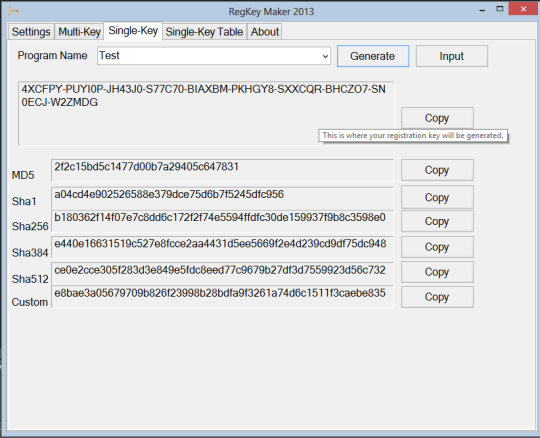Screen dimensions: 540x438
Task: Click the RegKey Maker key icon in title bar
Action: (x=13, y=11)
